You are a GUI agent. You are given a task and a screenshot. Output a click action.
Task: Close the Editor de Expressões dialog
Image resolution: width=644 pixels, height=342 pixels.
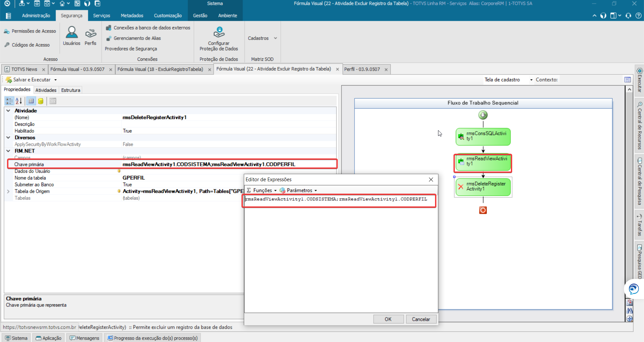pos(431,180)
